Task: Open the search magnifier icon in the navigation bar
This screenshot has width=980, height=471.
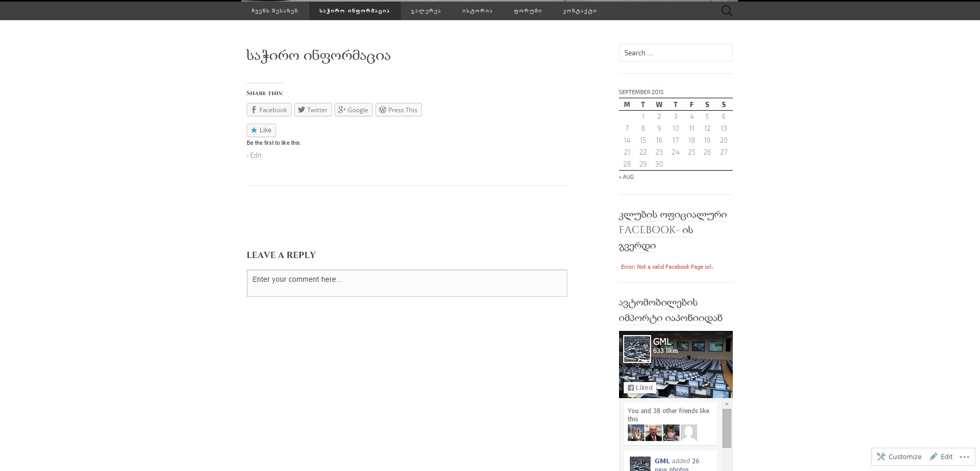Action: click(727, 11)
